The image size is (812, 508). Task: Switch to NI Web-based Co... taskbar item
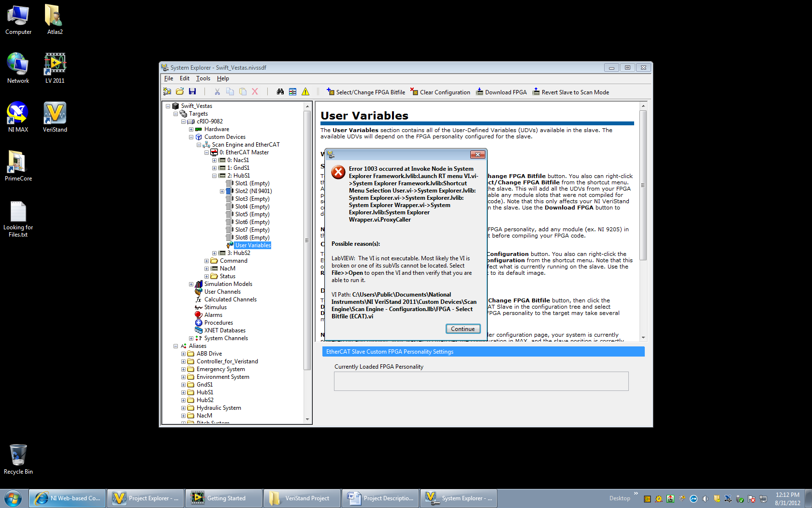click(x=67, y=498)
